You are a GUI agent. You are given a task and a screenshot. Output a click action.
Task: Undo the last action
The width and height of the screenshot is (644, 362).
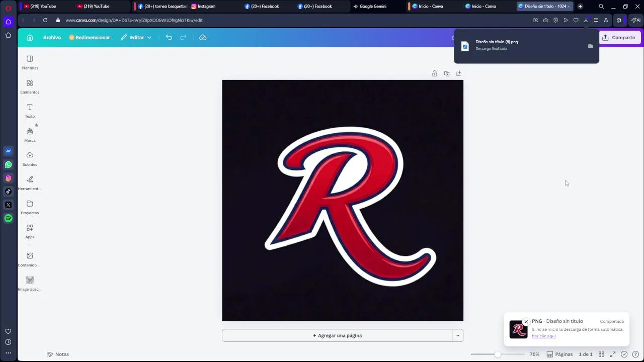[169, 38]
